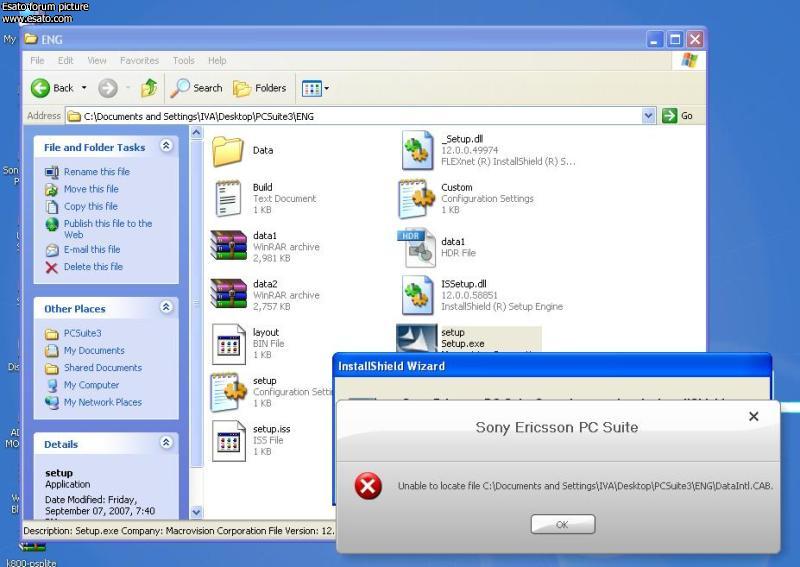Select the _Setup.dll file icon
Viewport: 800px width, 567px height.
(417, 150)
